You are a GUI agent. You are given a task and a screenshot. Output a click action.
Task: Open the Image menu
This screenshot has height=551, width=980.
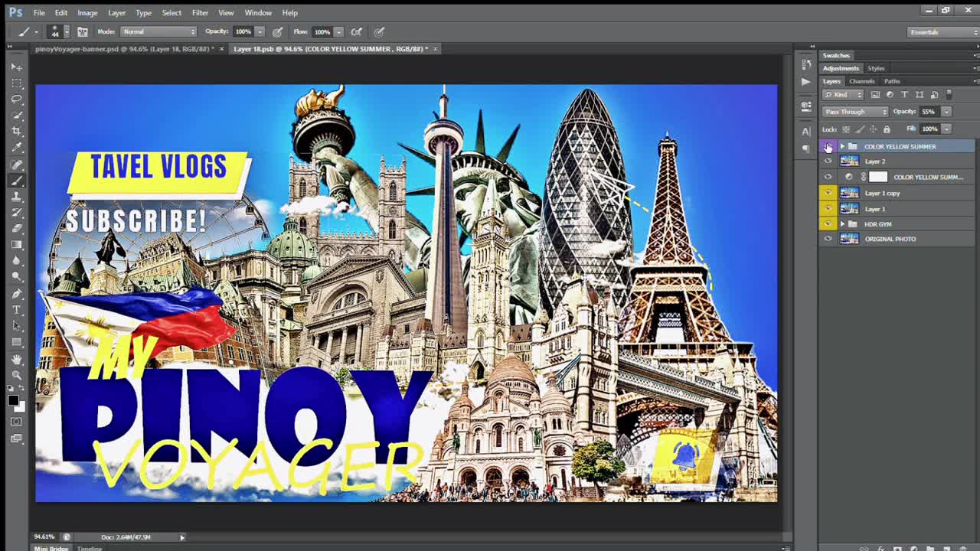pyautogui.click(x=87, y=13)
